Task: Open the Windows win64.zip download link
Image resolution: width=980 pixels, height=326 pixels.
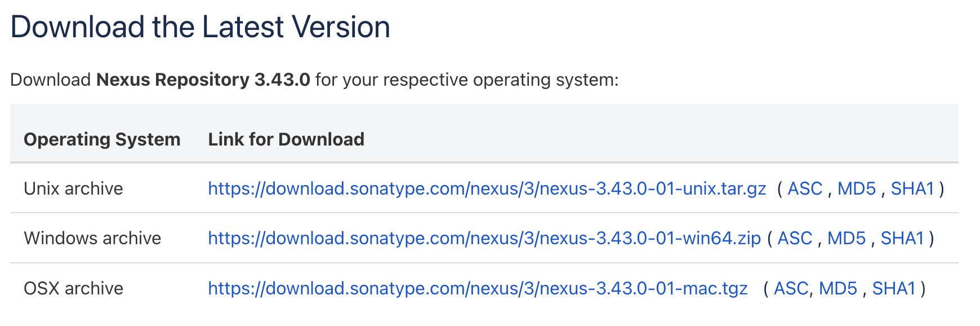Action: click(x=484, y=238)
